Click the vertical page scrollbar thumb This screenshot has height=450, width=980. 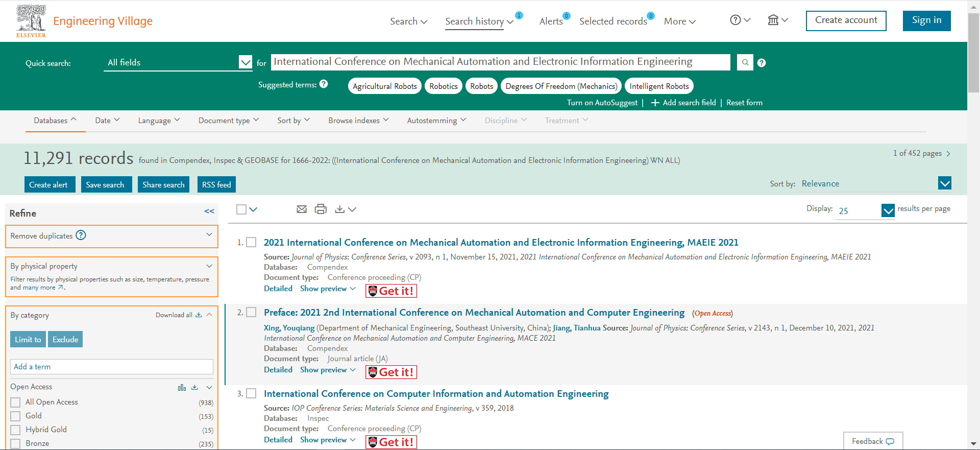[x=974, y=53]
